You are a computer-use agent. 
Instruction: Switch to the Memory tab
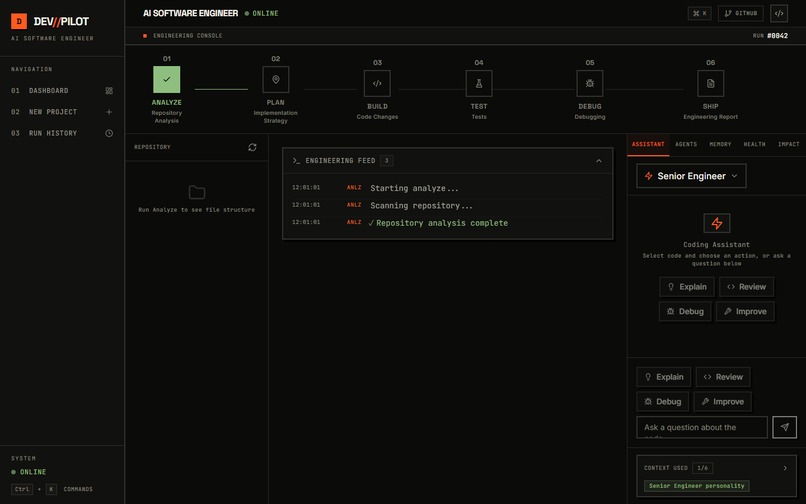click(x=720, y=145)
